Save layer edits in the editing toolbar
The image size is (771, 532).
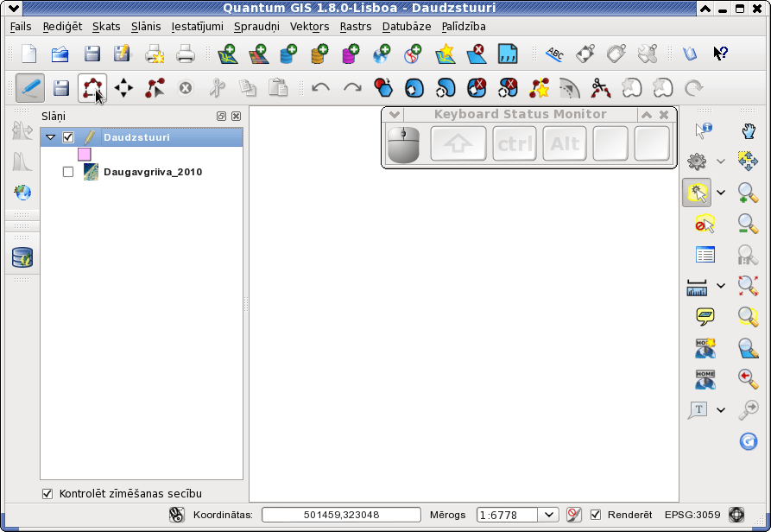pos(61,88)
